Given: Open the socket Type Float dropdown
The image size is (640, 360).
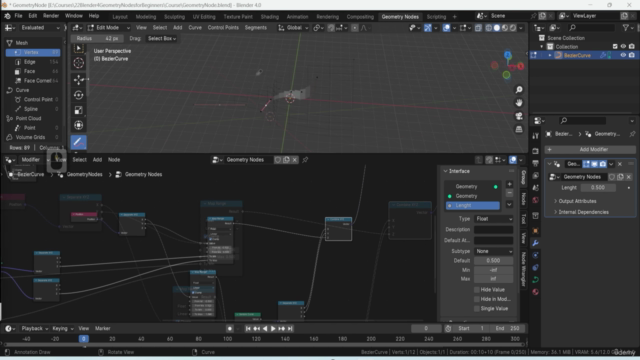Looking at the screenshot, I should click(x=493, y=219).
